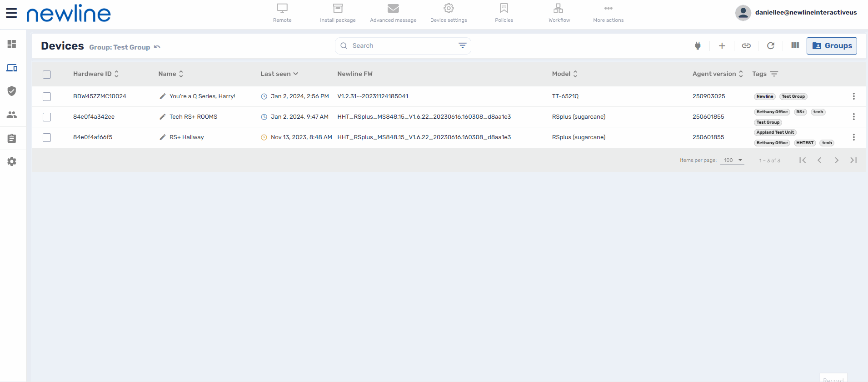Go to first page
This screenshot has width=868, height=382.
coord(803,160)
